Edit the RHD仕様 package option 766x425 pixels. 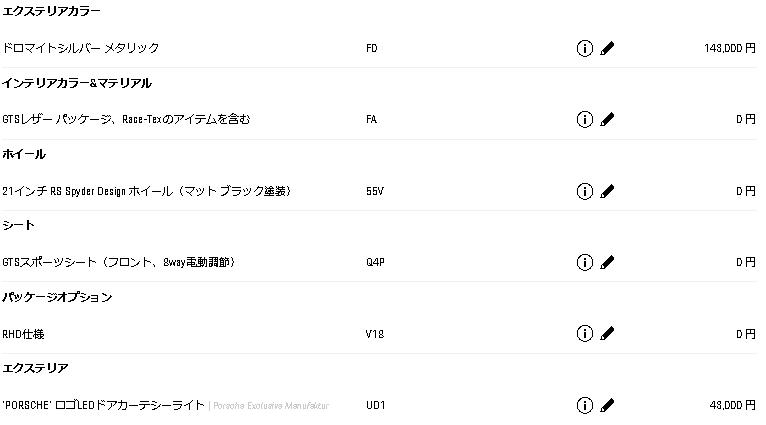(x=607, y=334)
